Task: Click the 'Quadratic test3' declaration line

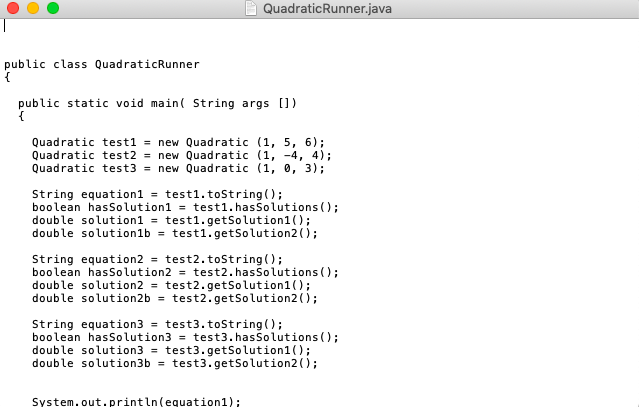Action: [178, 168]
